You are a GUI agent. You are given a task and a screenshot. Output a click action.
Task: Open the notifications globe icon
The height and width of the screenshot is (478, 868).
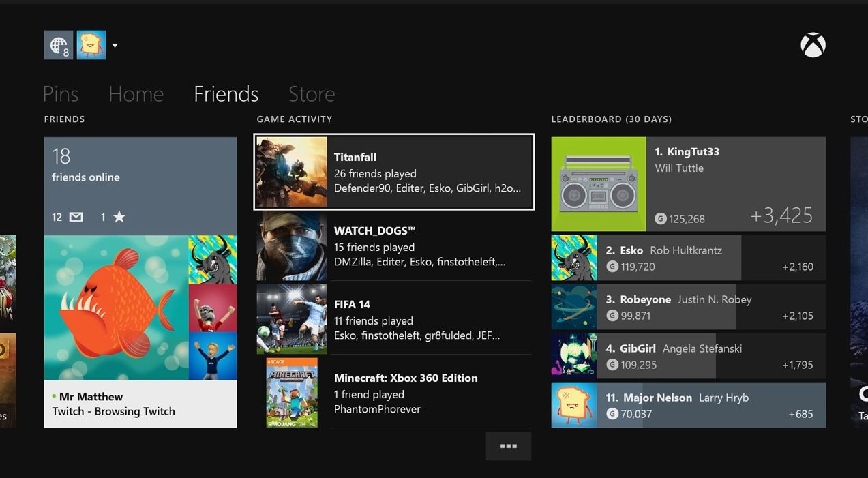click(x=59, y=45)
